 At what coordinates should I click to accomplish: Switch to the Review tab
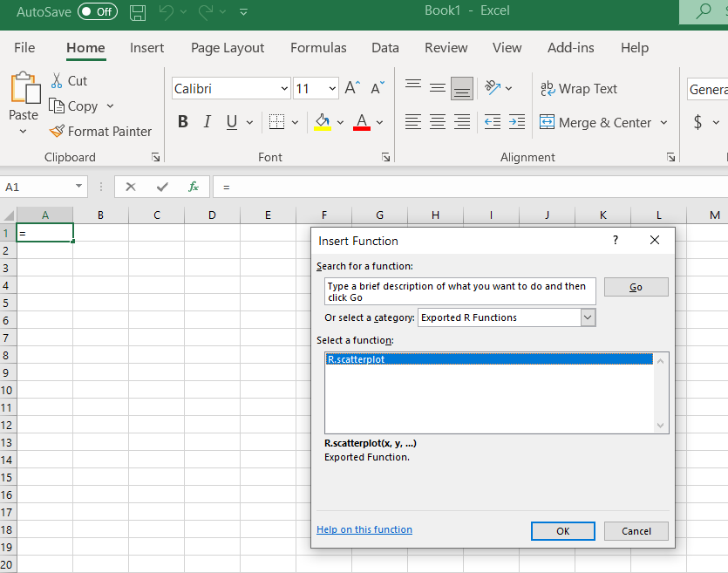(446, 48)
